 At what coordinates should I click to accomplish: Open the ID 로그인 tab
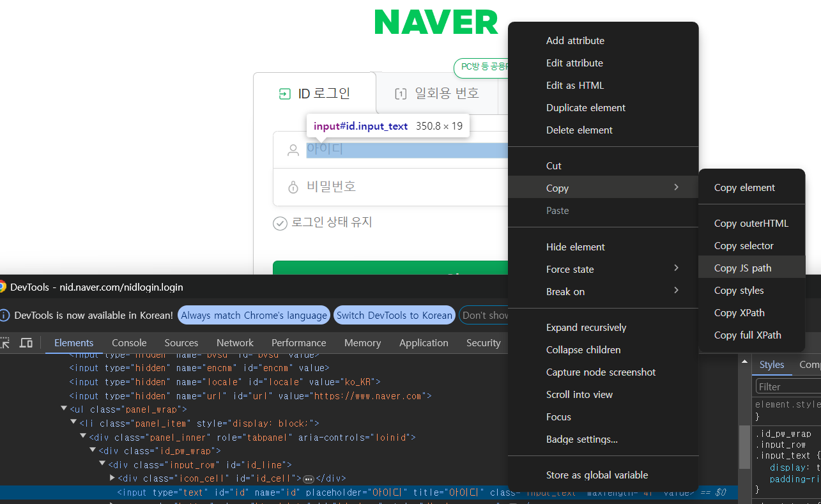[314, 94]
